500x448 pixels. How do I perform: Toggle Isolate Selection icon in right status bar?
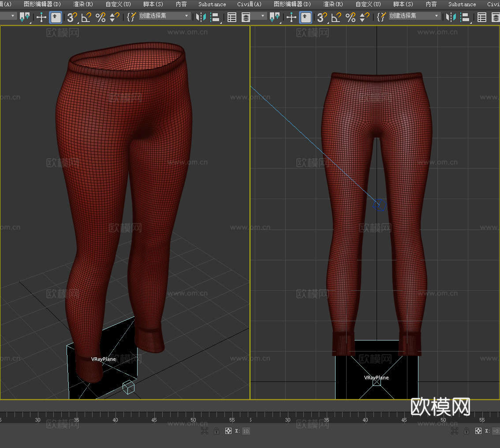[x=455, y=431]
